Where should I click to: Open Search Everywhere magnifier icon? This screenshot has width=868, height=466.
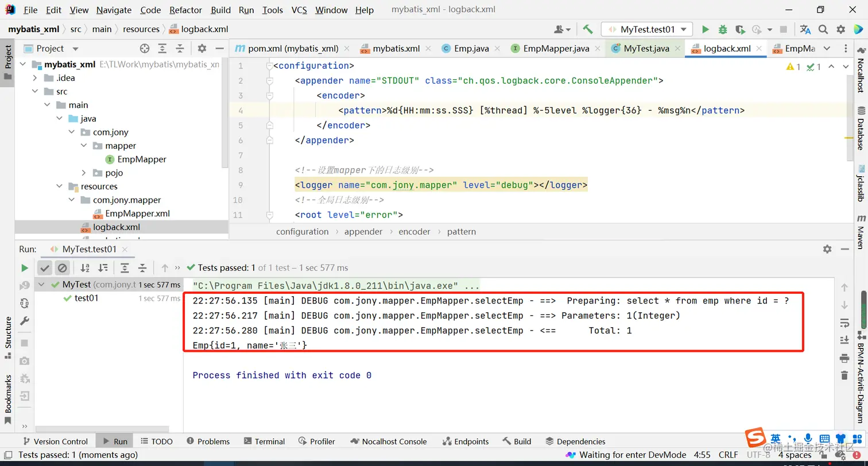click(x=823, y=29)
